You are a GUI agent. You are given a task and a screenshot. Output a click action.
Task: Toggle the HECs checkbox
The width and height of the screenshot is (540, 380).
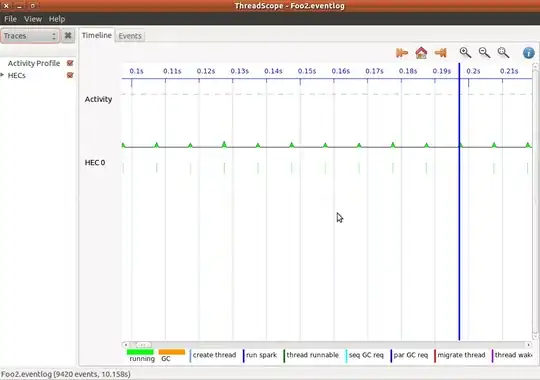click(x=70, y=75)
